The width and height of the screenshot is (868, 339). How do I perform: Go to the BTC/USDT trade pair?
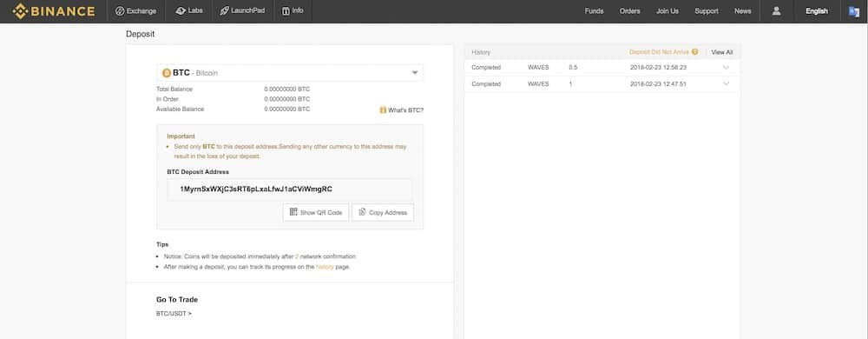click(x=174, y=314)
